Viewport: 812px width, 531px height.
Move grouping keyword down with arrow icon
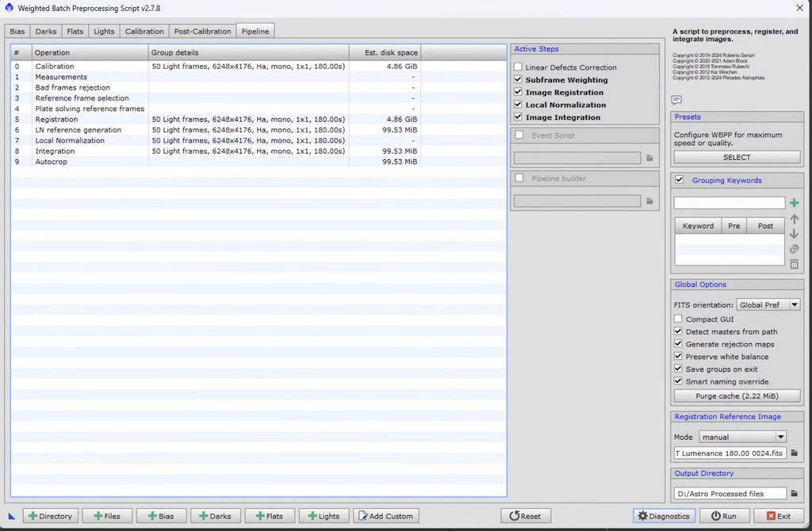tap(794, 234)
